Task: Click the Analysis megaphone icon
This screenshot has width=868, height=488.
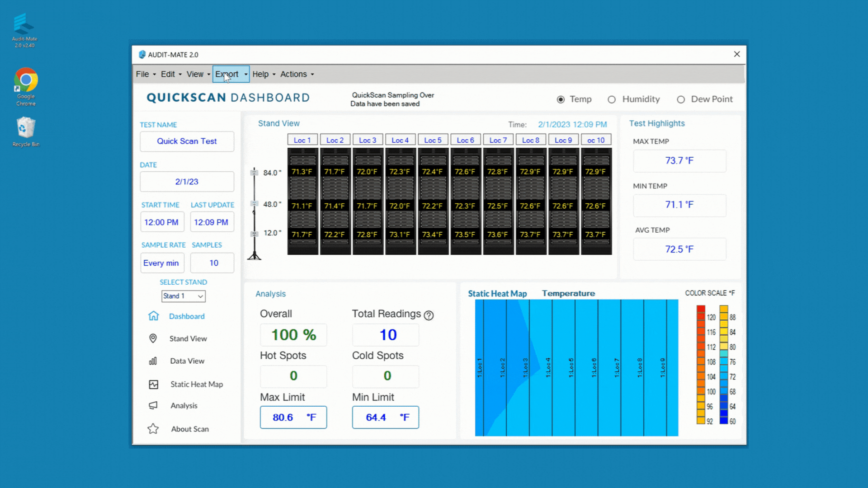Action: [153, 405]
